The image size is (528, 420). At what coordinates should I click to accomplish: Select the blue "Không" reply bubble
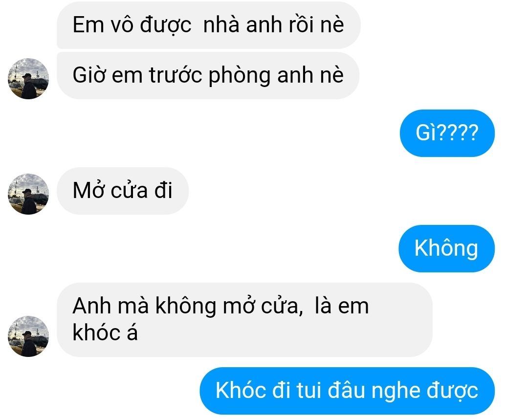446,248
